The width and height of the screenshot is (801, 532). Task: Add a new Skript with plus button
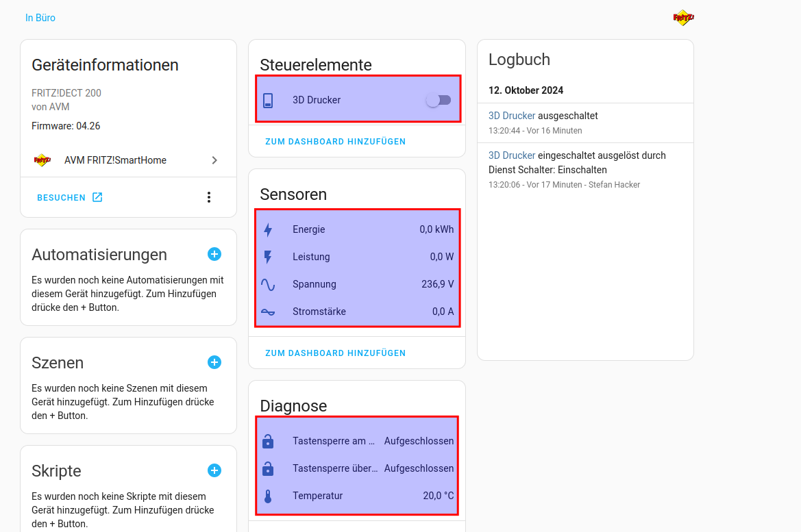[x=214, y=470]
